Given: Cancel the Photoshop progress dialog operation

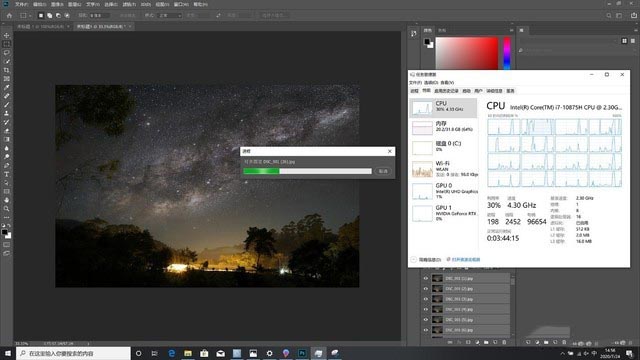Looking at the screenshot, I should point(383,171).
